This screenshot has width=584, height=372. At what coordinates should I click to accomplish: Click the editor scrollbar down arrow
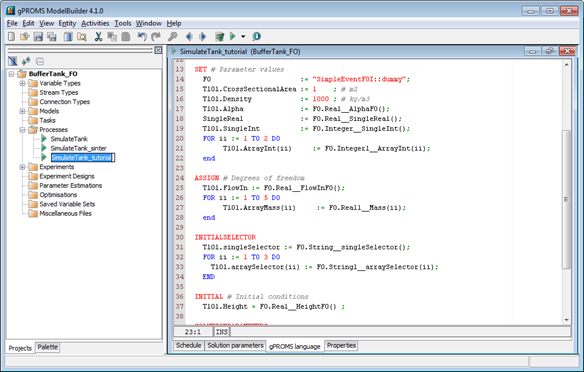click(566, 319)
